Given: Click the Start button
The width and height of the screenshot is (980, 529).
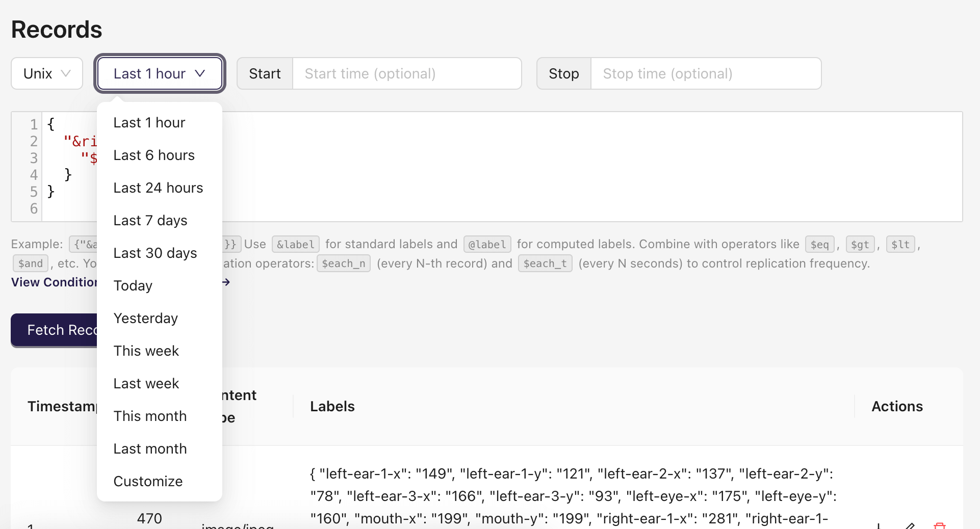Looking at the screenshot, I should click(265, 73).
